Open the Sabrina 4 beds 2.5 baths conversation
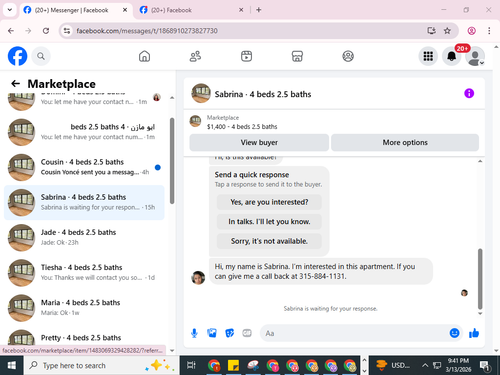Viewport: 500px width, 375px height. coord(84,202)
